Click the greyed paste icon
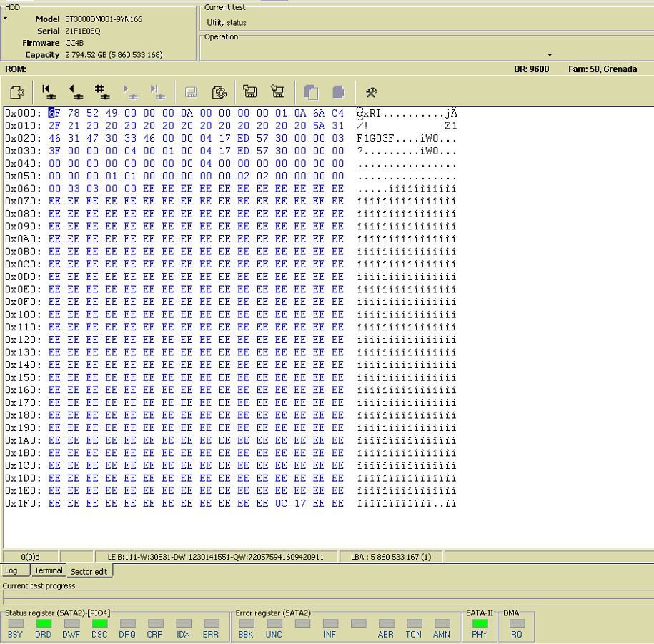 tap(338, 92)
